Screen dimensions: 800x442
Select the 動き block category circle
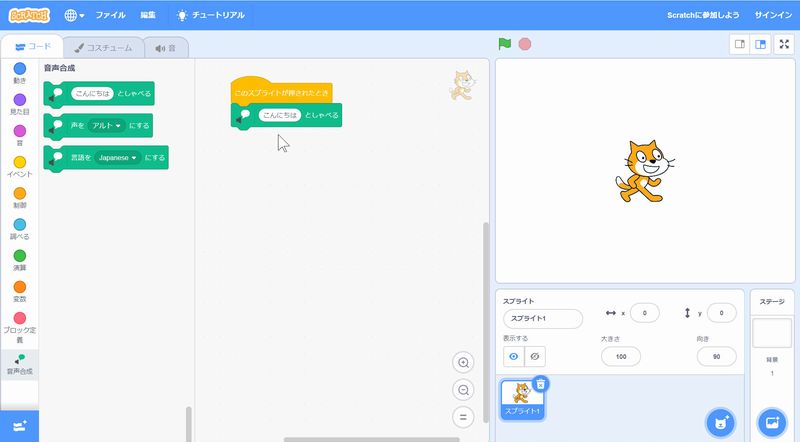pyautogui.click(x=19, y=68)
